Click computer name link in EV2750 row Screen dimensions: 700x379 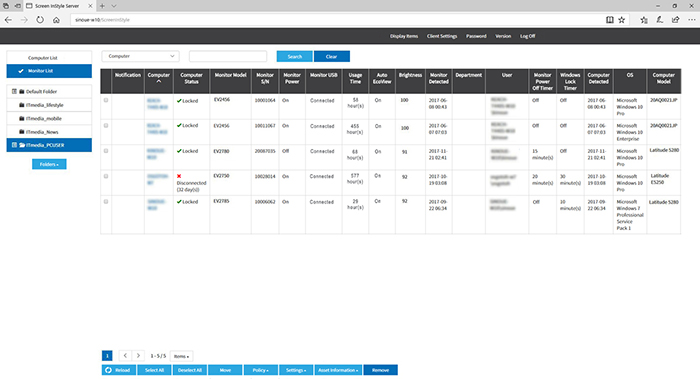(x=157, y=179)
